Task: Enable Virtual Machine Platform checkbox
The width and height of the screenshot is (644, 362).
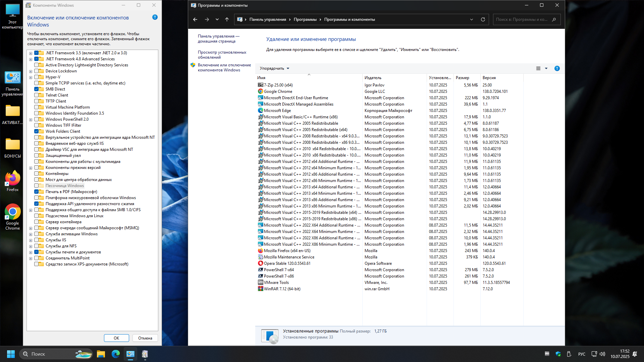Action: [37, 107]
